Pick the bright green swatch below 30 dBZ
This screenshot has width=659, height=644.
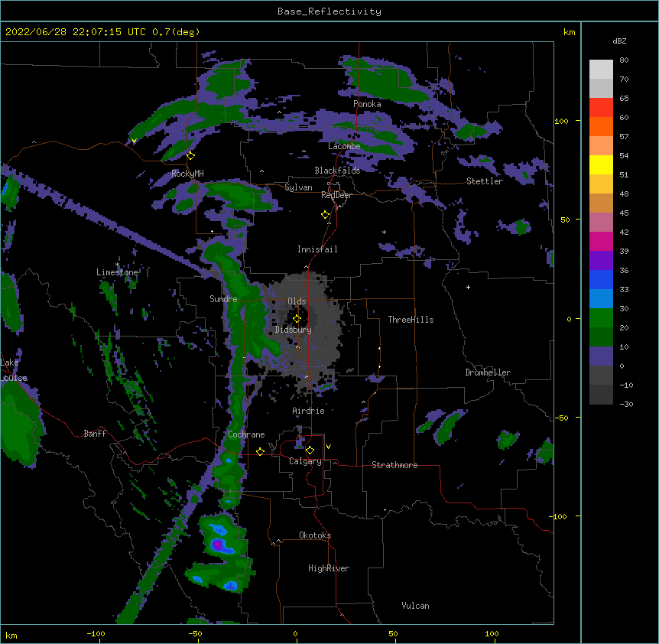601,318
